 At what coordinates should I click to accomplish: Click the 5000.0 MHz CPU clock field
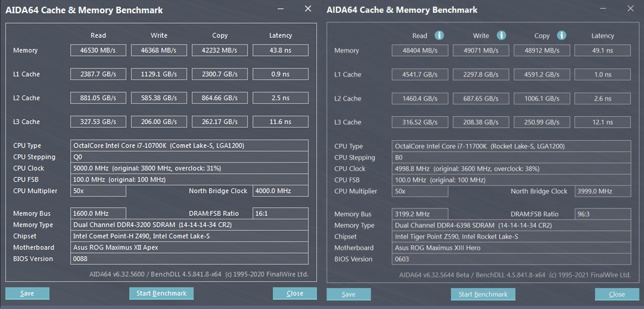189,168
